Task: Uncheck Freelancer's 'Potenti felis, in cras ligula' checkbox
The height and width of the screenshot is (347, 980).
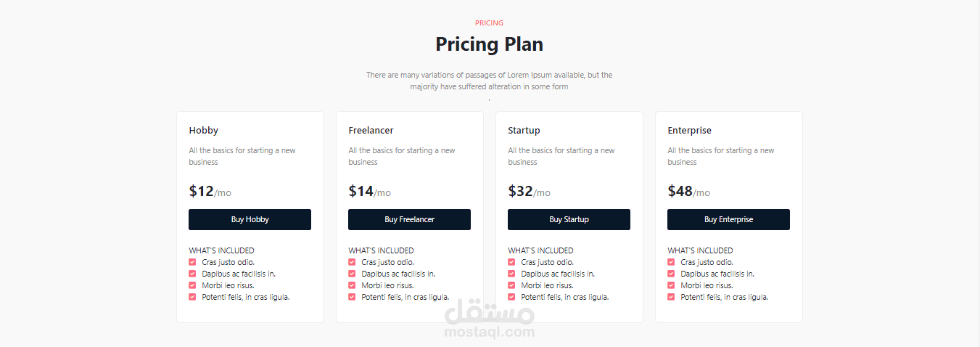Action: tap(352, 297)
